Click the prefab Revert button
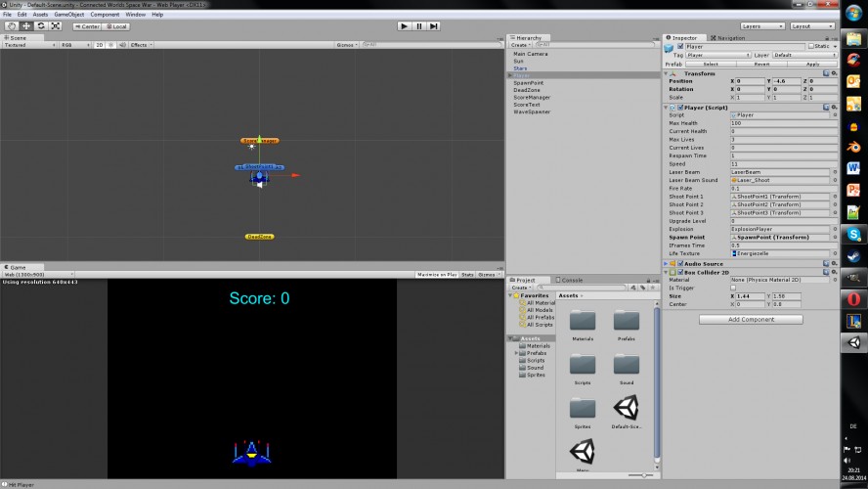This screenshot has height=489, width=868. pos(761,65)
